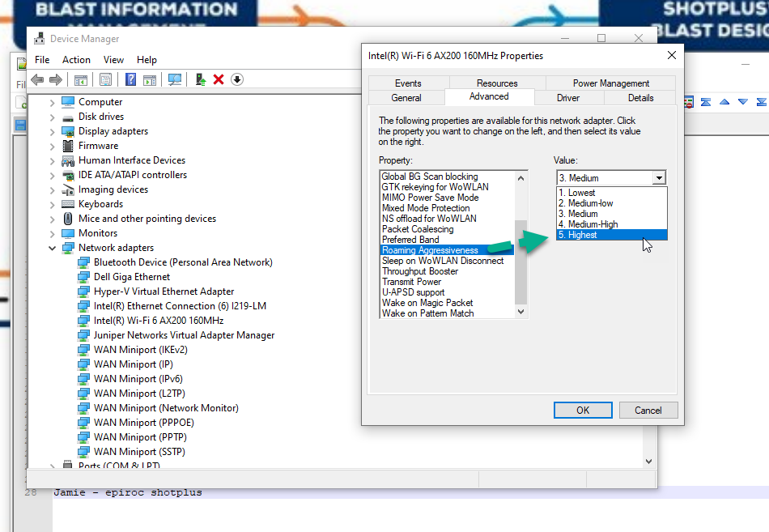The height and width of the screenshot is (532, 769).
Task: Open the Power Management tab
Action: click(x=612, y=83)
